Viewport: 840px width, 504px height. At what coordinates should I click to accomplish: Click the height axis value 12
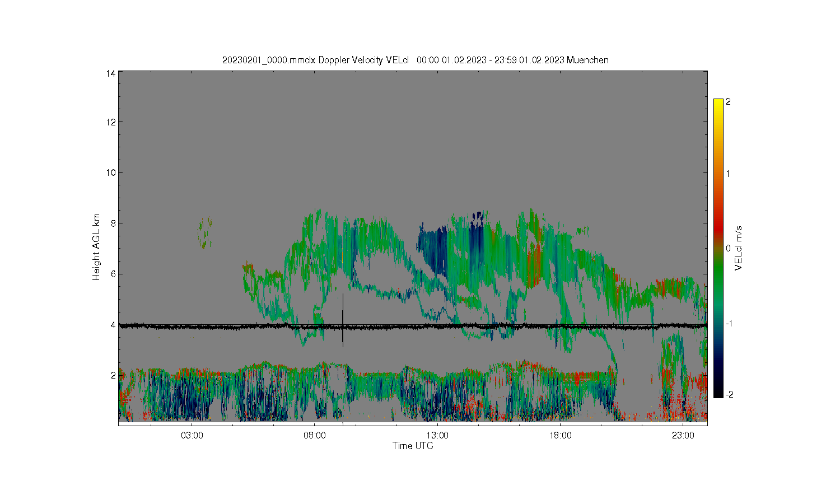111,122
